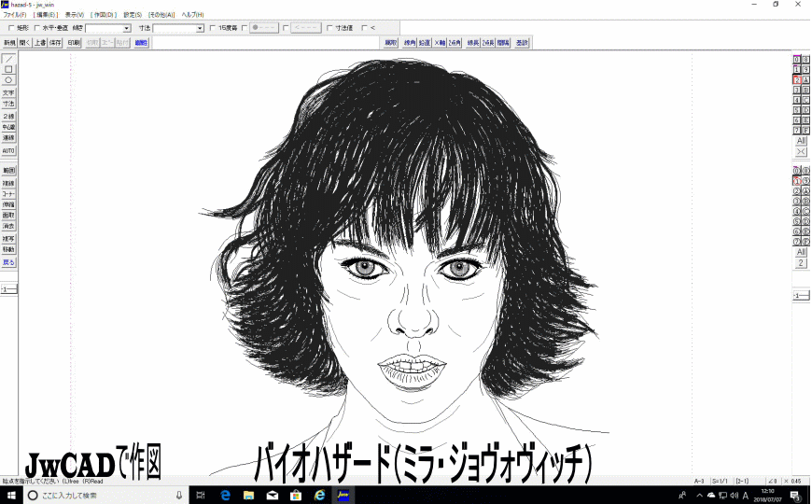Image resolution: width=812 pixels, height=504 pixels.
Task: Click the All button above the X button
Action: (801, 141)
